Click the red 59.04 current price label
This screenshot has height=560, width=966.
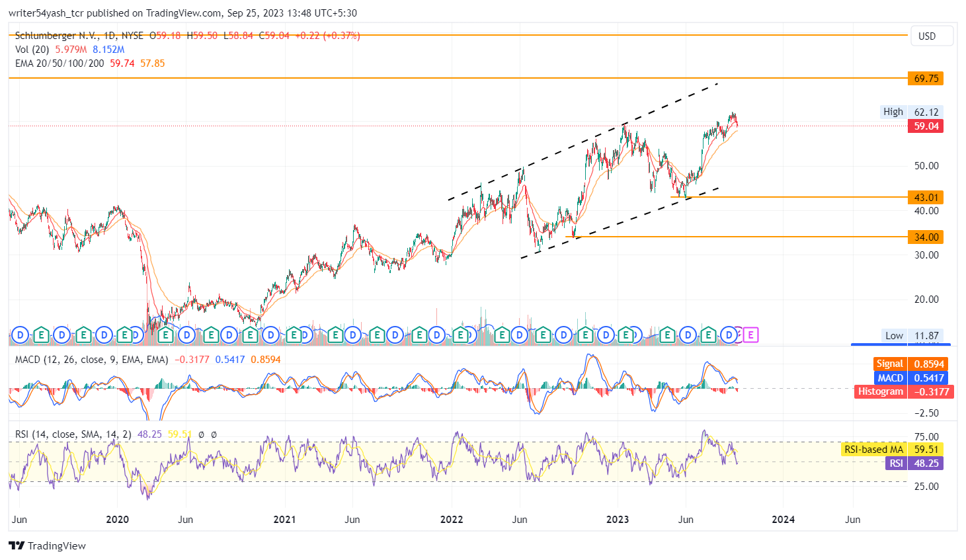tap(926, 126)
